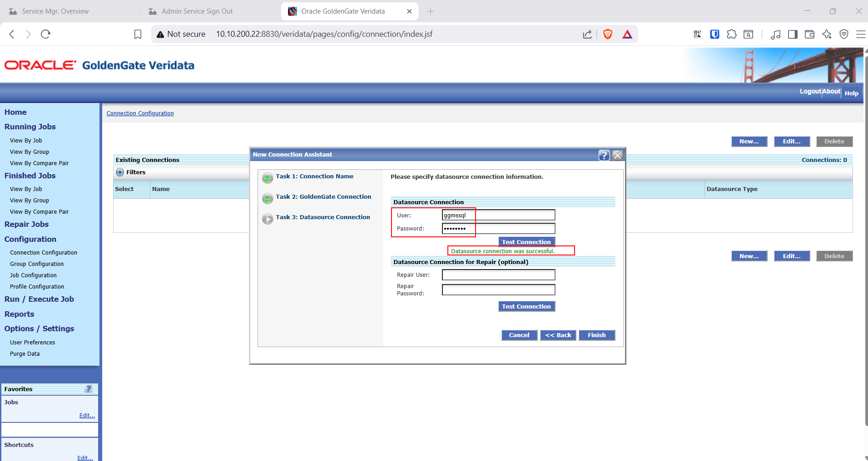Open Finished Jobs in the sidebar

tap(30, 176)
